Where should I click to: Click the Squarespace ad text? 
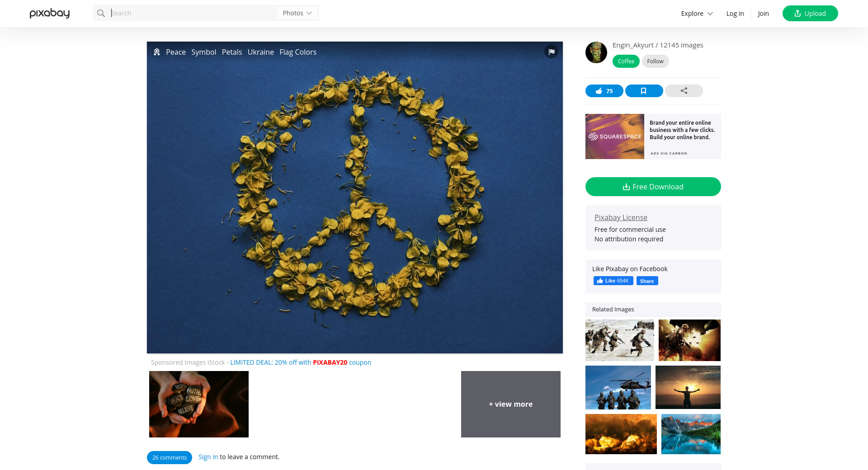[682, 130]
